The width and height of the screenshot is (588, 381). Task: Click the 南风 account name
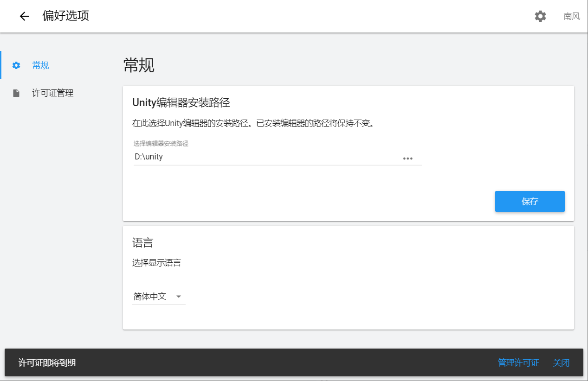click(x=571, y=16)
